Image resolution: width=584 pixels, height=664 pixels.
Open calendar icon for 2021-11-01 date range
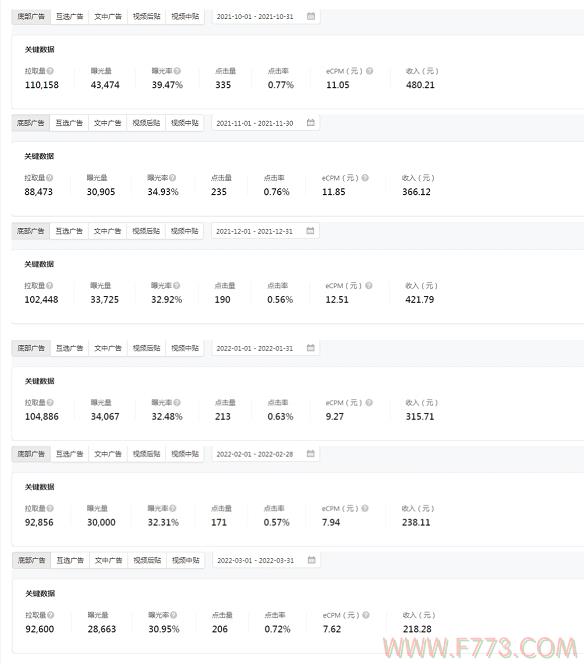311,123
